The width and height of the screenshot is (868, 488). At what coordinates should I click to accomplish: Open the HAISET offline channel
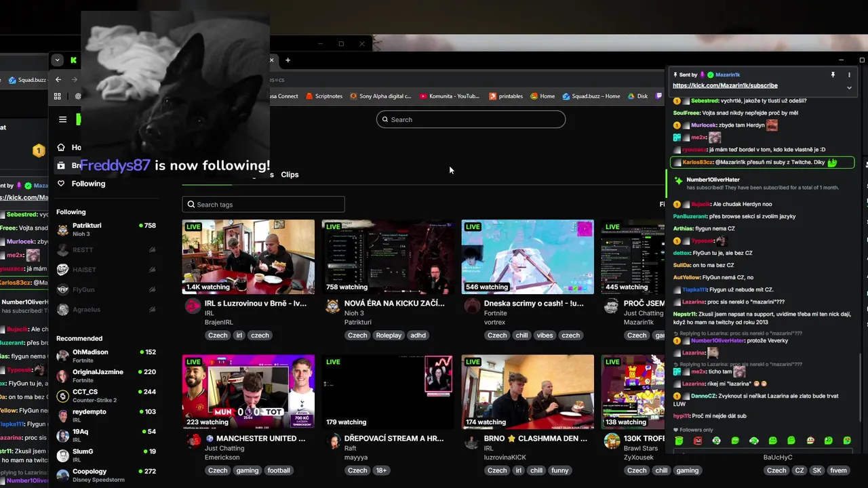click(106, 270)
